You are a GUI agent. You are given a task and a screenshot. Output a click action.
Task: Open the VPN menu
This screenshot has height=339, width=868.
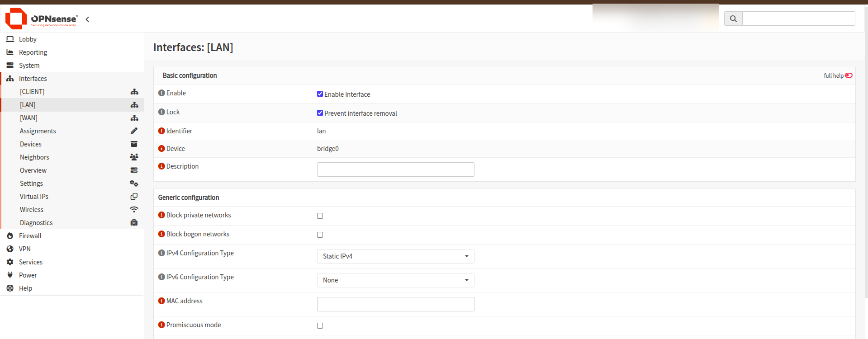(72, 249)
